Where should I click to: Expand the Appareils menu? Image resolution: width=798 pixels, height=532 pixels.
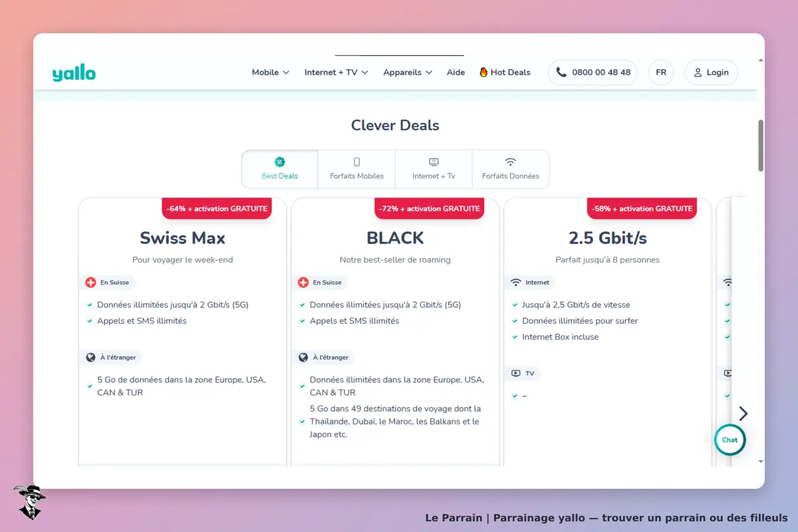[x=408, y=72]
